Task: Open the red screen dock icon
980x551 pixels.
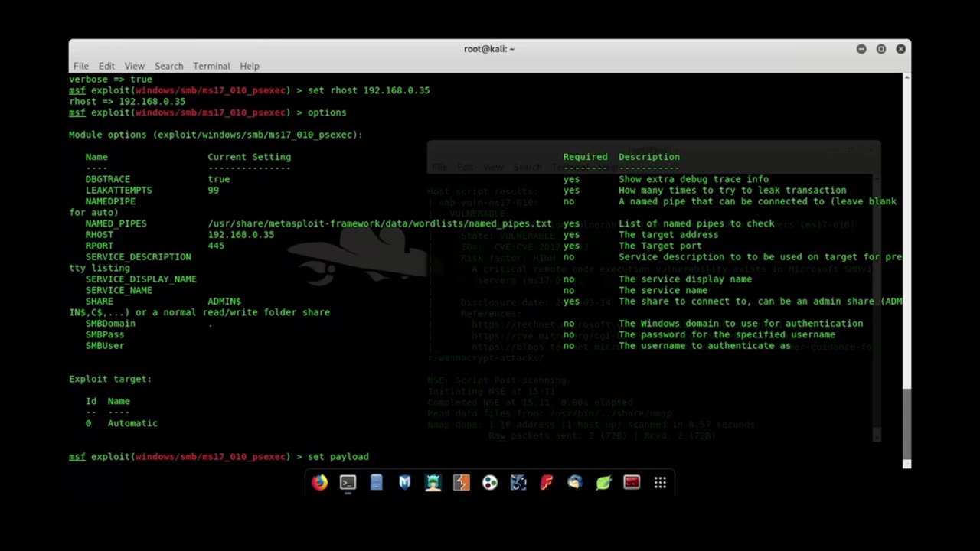Action: pos(632,482)
